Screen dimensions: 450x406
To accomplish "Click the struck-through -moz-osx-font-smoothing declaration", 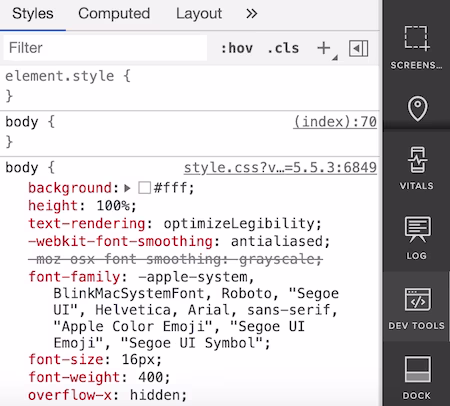I will coord(175,259).
